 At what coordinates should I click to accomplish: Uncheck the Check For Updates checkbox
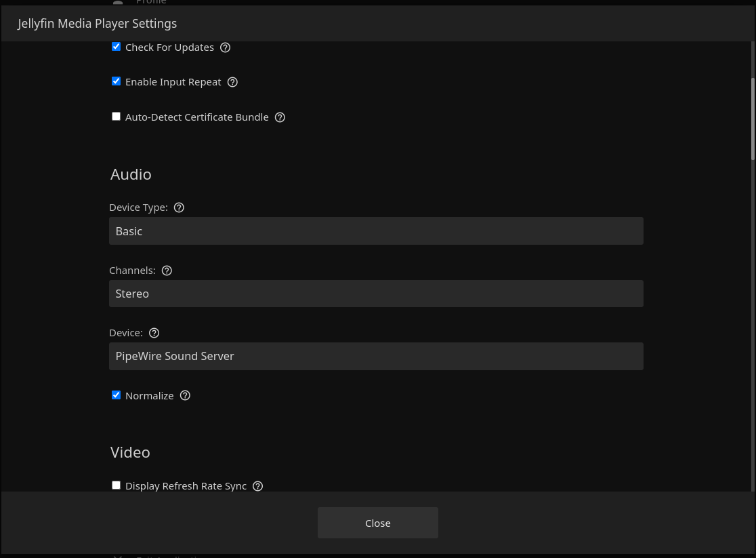click(116, 47)
